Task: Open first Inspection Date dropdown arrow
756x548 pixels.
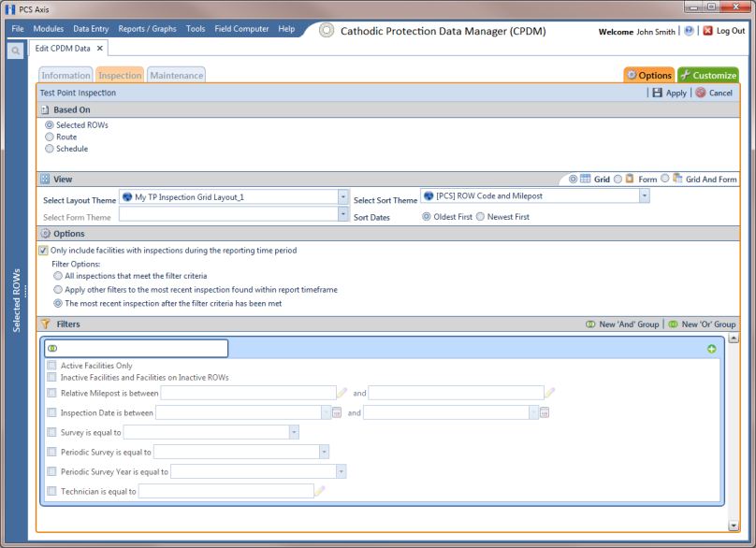Action: (x=326, y=412)
